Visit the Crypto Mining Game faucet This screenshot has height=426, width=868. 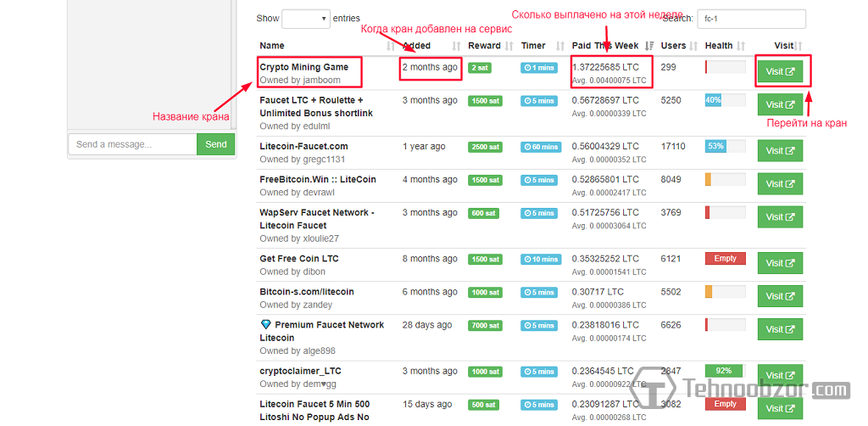(780, 71)
